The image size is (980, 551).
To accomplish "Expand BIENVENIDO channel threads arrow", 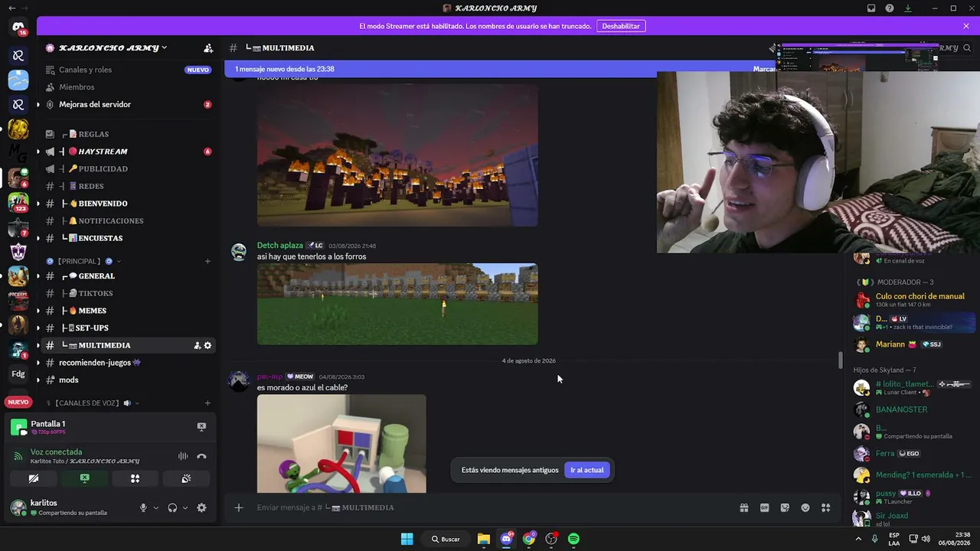I will click(38, 204).
